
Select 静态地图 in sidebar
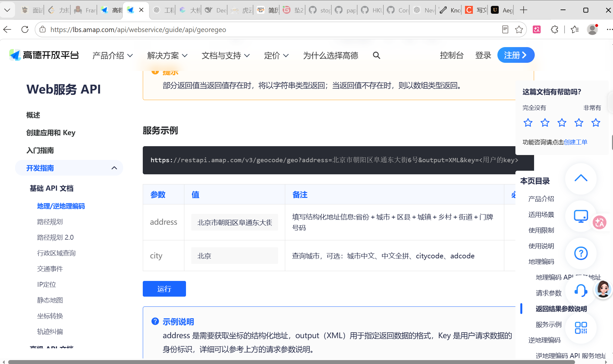tap(50, 300)
